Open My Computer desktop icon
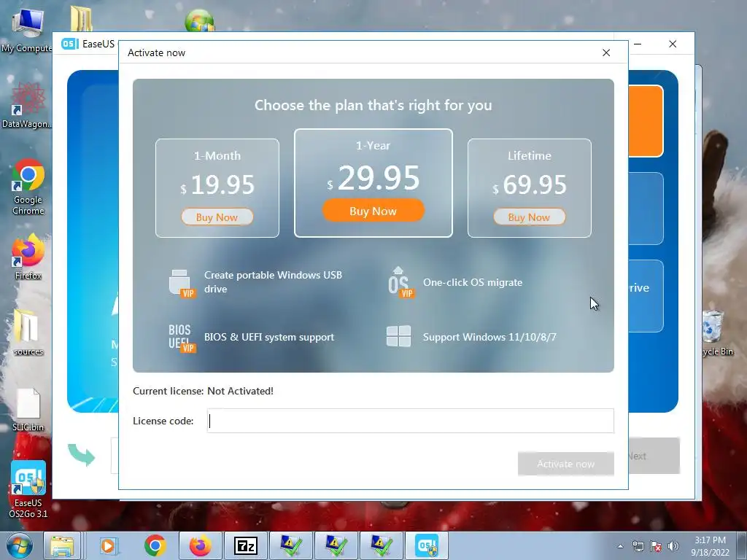Viewport: 747px width, 560px height. coord(26,29)
